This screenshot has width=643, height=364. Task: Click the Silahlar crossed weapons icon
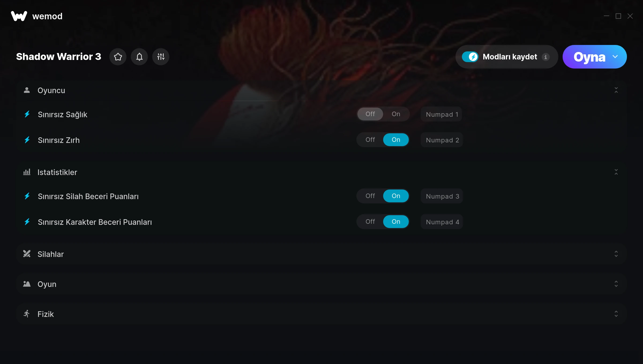[x=27, y=254]
